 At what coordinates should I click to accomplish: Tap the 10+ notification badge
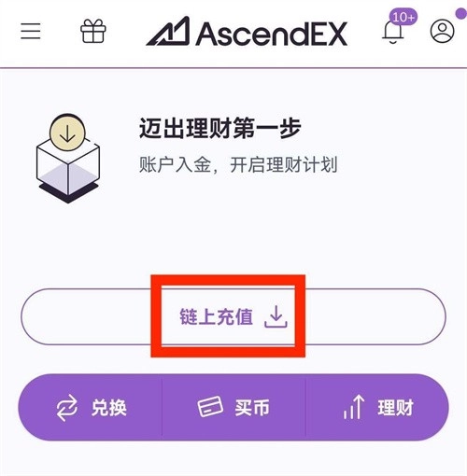tap(403, 17)
